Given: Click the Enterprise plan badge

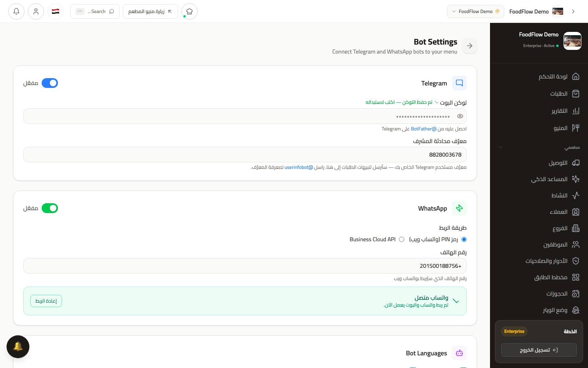Looking at the screenshot, I should (514, 331).
